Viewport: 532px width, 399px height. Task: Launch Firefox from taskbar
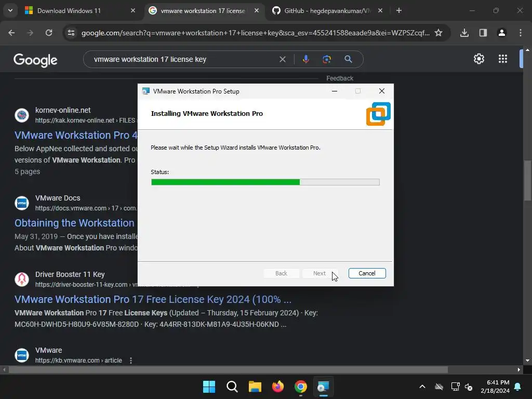click(278, 387)
